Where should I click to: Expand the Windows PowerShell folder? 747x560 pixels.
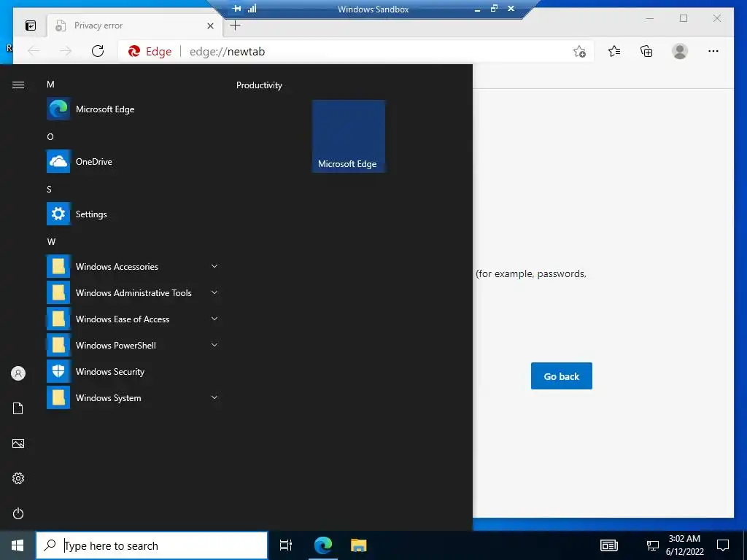(133, 345)
